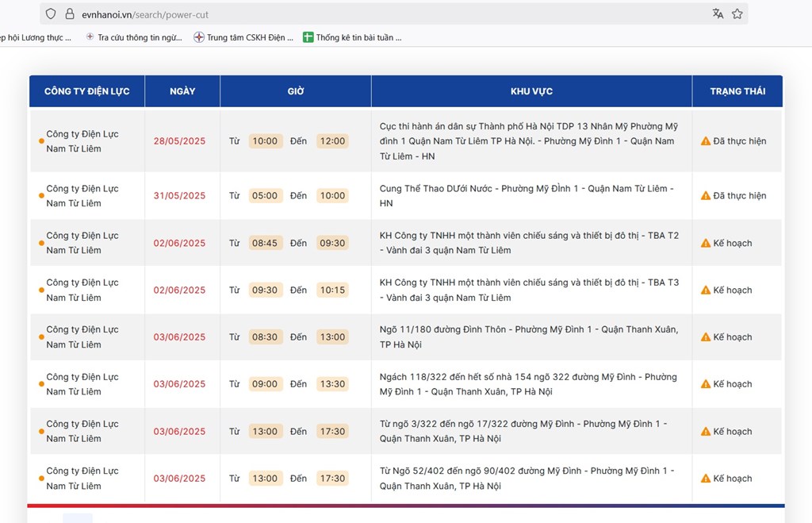Click the translate page icon
Viewport: 812px width, 523px height.
pyautogui.click(x=718, y=14)
